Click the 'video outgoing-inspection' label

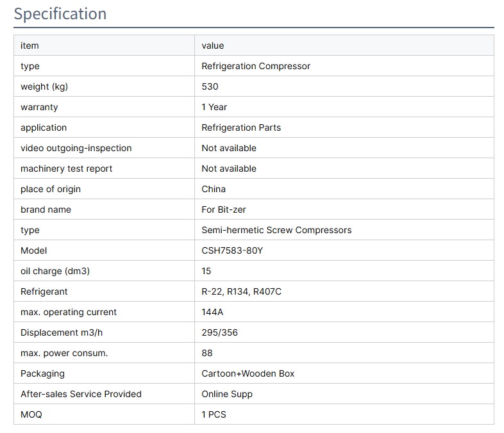click(76, 148)
